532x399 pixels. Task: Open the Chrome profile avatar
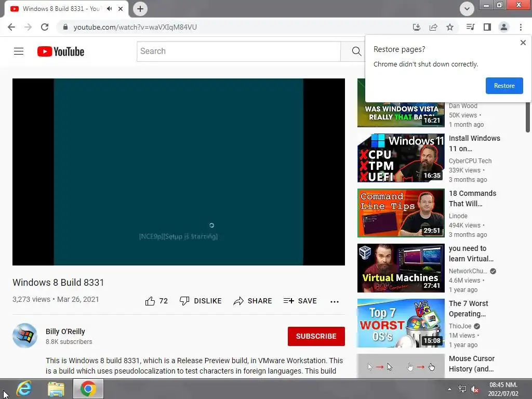(504, 27)
